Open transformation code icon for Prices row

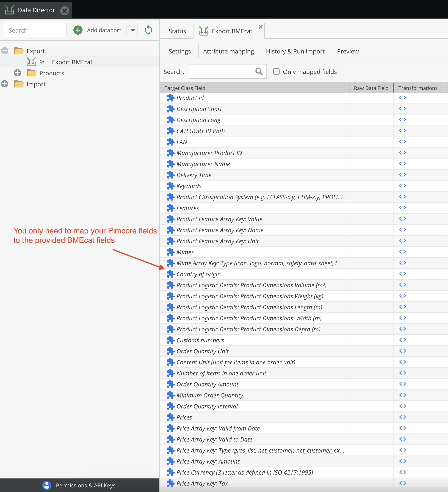(402, 417)
